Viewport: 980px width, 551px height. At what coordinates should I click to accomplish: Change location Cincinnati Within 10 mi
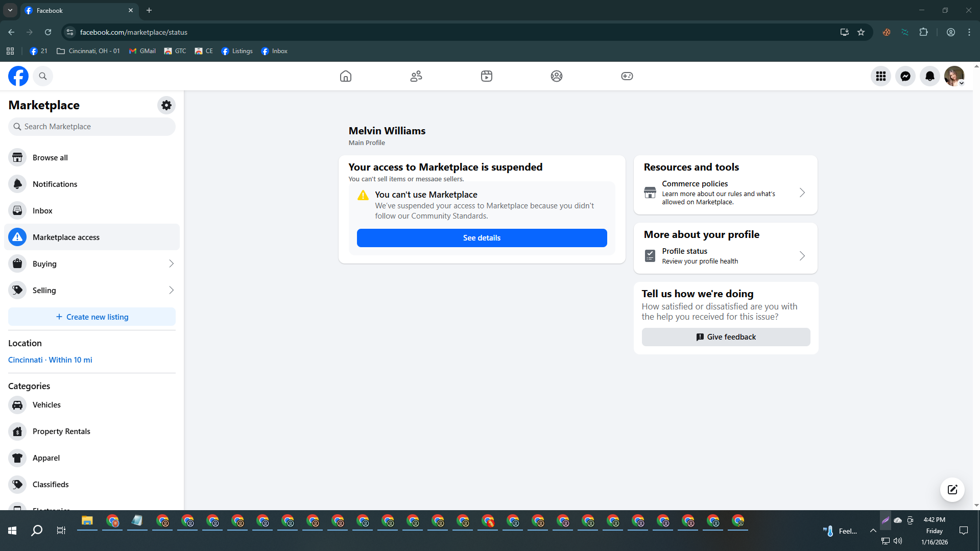click(x=50, y=360)
